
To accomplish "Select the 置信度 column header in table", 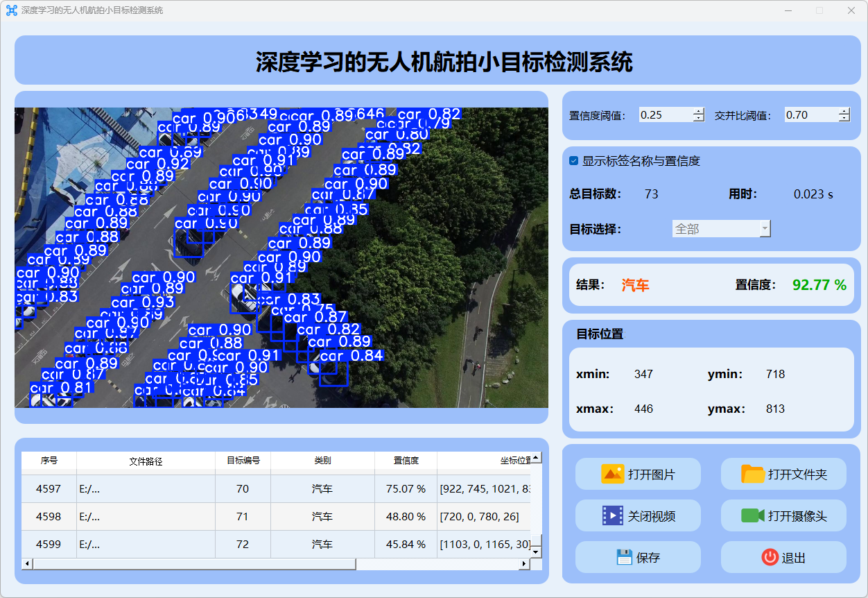I will (x=406, y=461).
